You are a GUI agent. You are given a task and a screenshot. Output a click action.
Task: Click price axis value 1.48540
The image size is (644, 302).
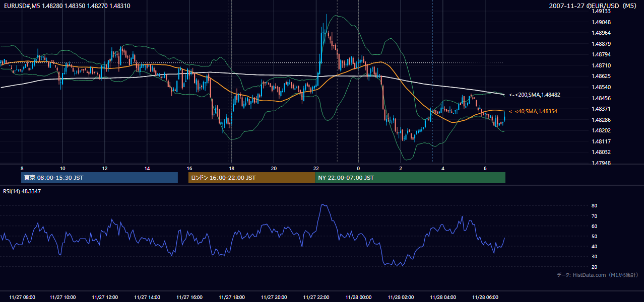602,87
